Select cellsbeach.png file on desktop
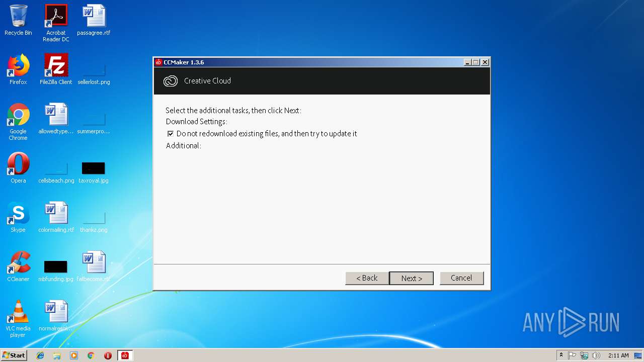The image size is (644, 362). [x=56, y=171]
